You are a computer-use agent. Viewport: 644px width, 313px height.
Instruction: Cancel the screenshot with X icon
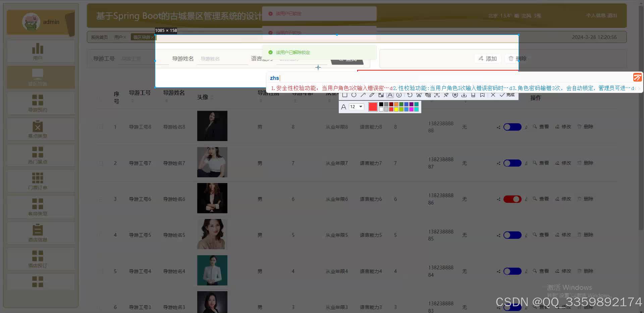click(493, 95)
